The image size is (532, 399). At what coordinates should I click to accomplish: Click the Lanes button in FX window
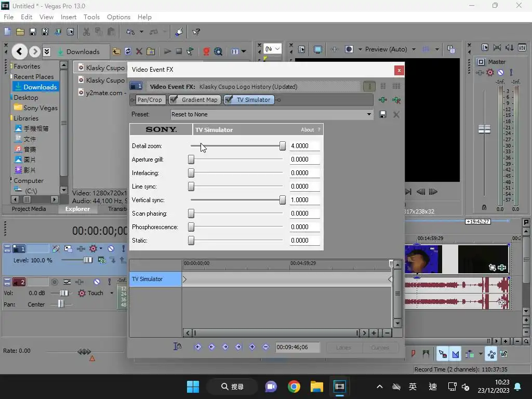click(343, 348)
